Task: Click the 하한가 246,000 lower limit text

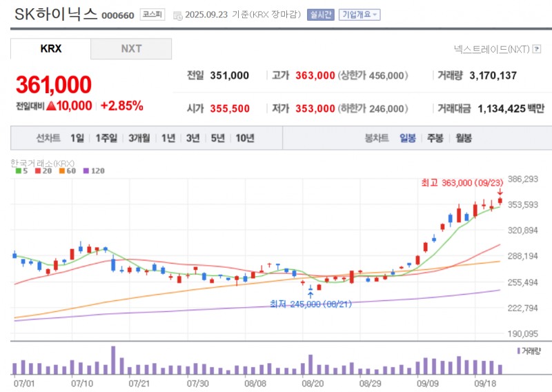Action: click(373, 108)
